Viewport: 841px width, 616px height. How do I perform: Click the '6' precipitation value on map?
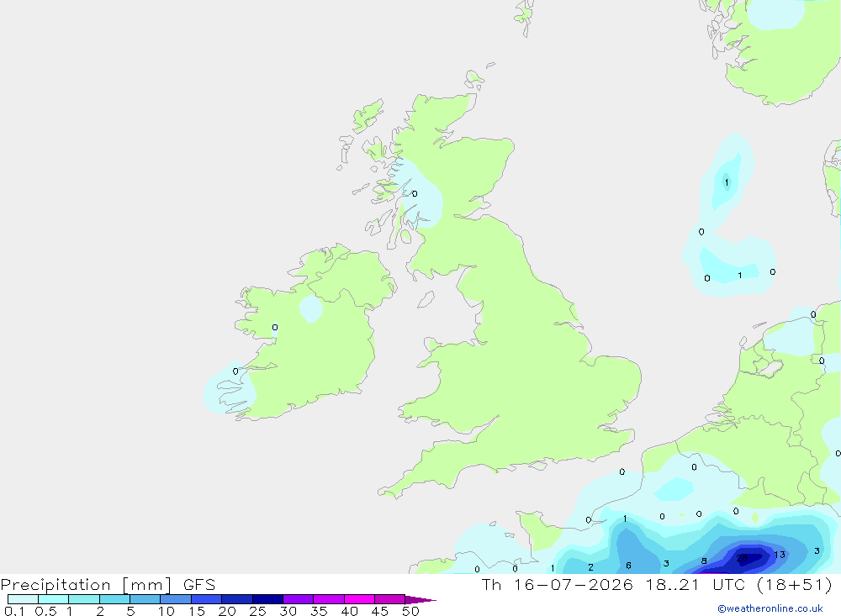(x=628, y=566)
